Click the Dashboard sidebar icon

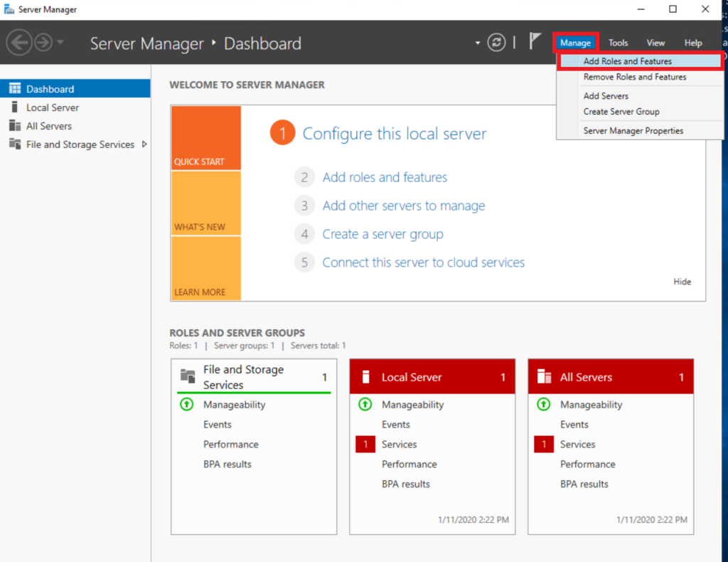[x=15, y=88]
